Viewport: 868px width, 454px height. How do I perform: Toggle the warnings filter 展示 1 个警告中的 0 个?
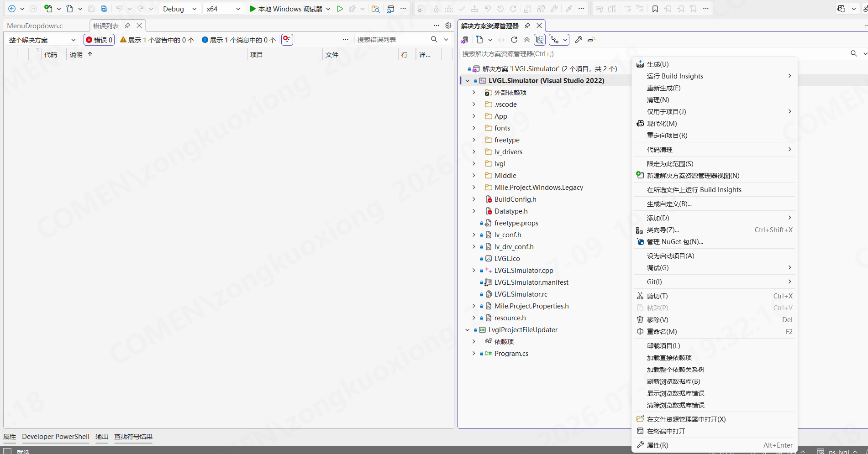pos(157,40)
